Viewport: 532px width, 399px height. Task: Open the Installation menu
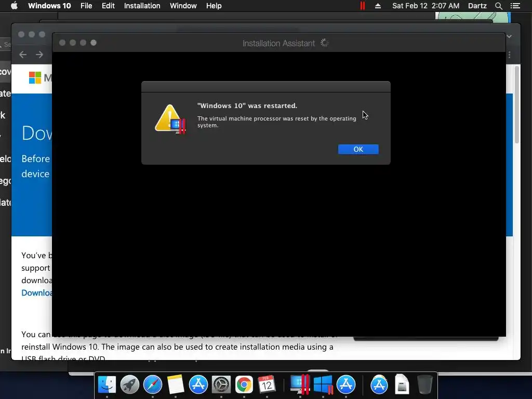click(x=142, y=6)
